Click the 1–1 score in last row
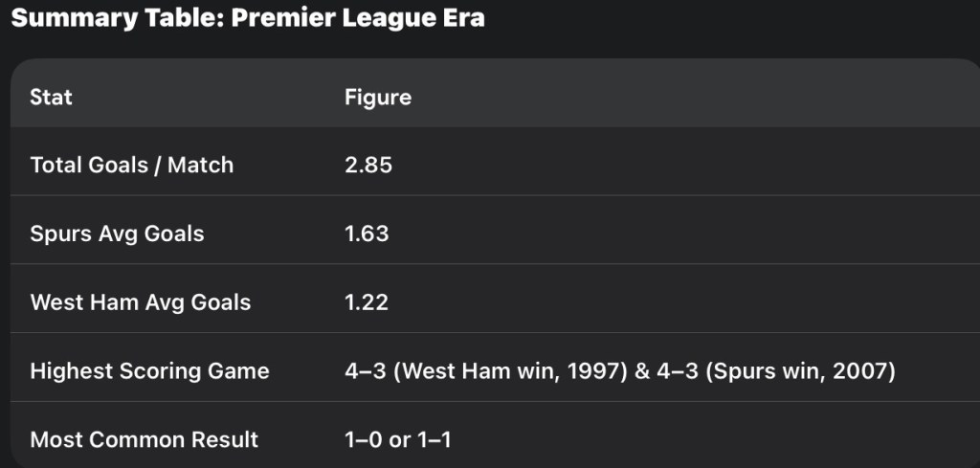 (432, 440)
